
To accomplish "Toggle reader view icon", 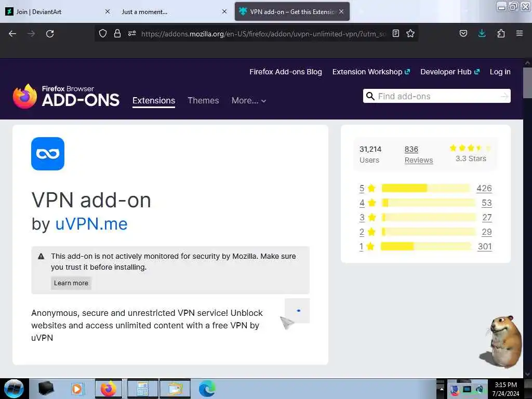I will tap(395, 33).
